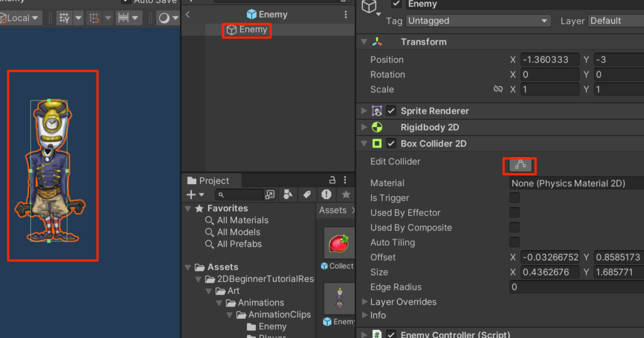Image resolution: width=644 pixels, height=338 pixels.
Task: Expand the Info section
Action: [x=364, y=315]
